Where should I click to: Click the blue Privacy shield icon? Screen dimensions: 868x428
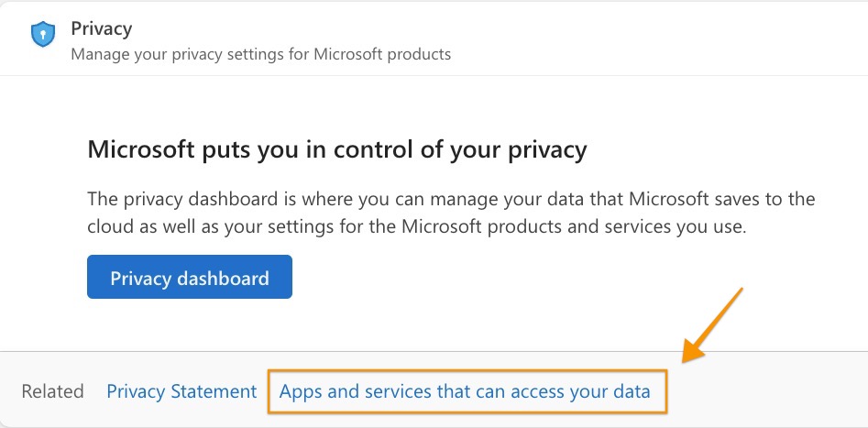coord(43,34)
